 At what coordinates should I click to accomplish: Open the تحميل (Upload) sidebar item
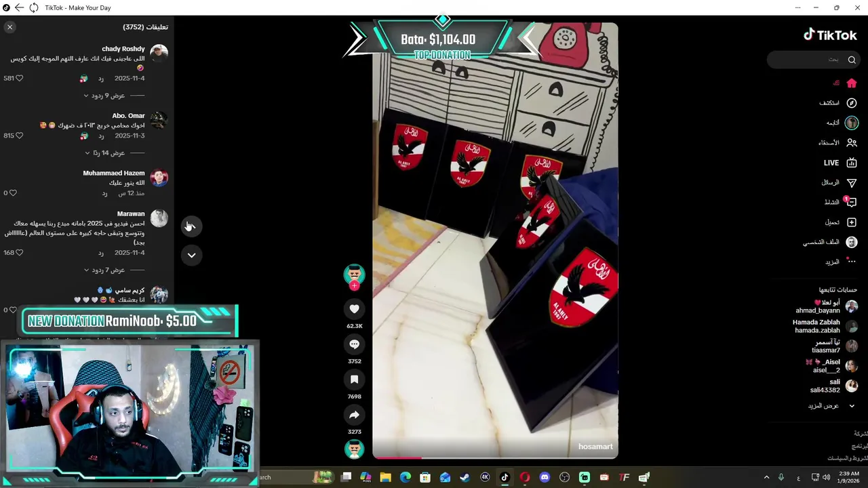(x=841, y=222)
